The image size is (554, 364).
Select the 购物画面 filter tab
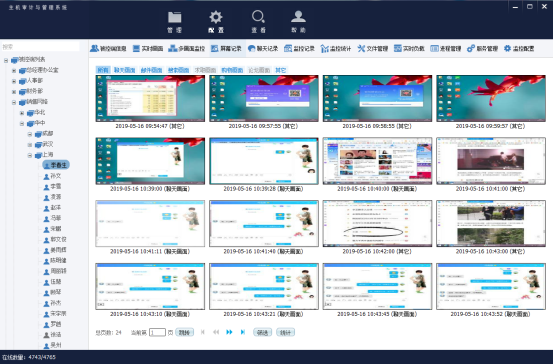click(232, 70)
